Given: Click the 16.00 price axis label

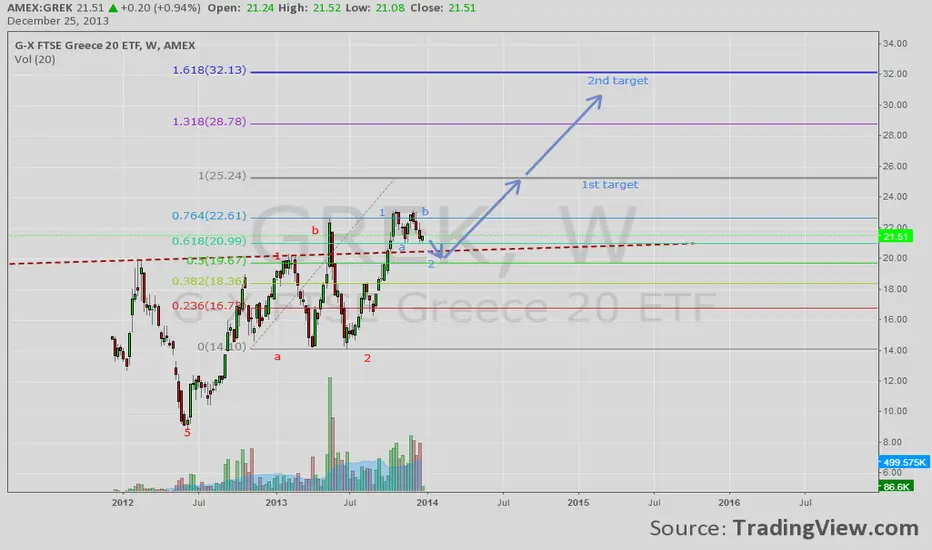Looking at the screenshot, I should 895,319.
